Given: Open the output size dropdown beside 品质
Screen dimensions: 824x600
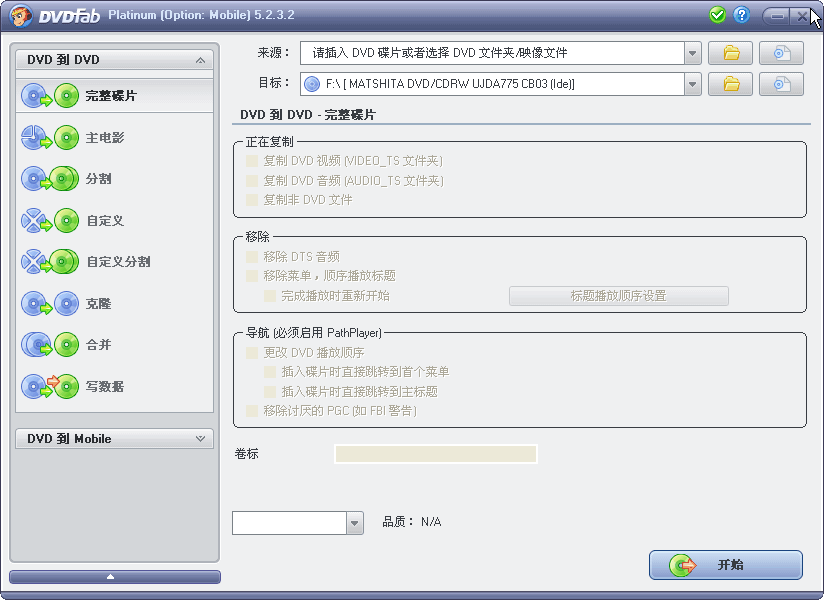Looking at the screenshot, I should [x=355, y=523].
